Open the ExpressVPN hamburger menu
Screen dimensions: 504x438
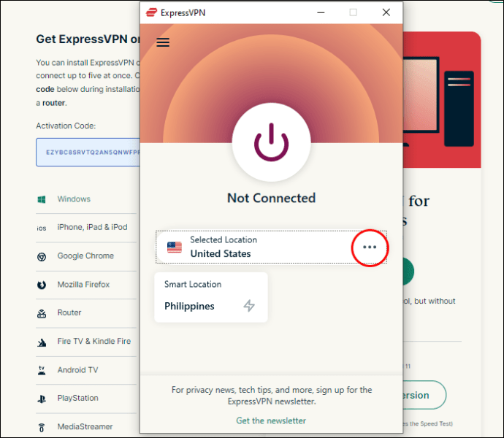pos(163,42)
